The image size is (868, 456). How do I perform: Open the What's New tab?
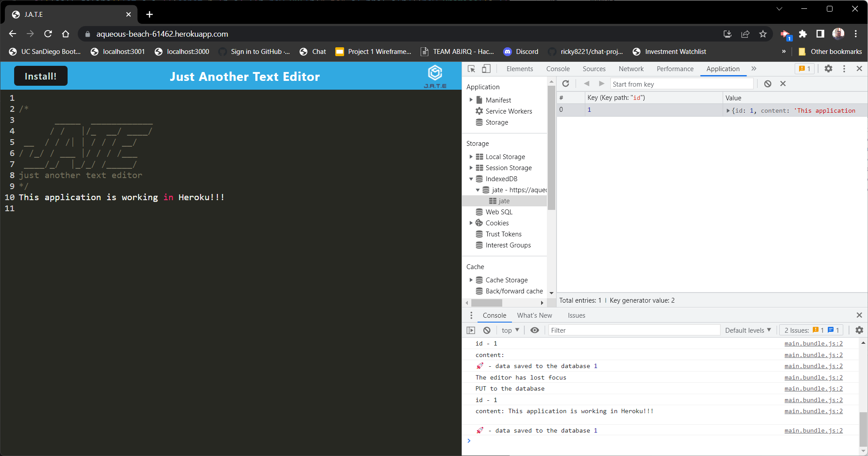click(x=534, y=315)
